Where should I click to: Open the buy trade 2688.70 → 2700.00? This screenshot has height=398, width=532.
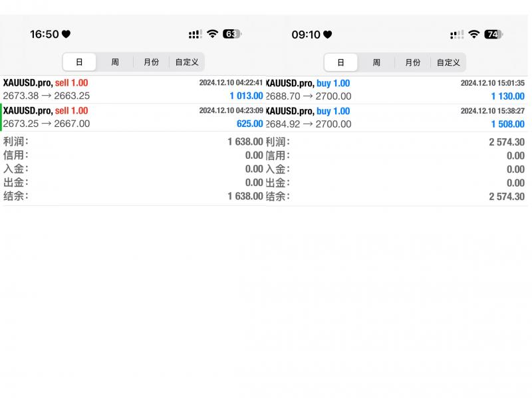click(x=396, y=90)
